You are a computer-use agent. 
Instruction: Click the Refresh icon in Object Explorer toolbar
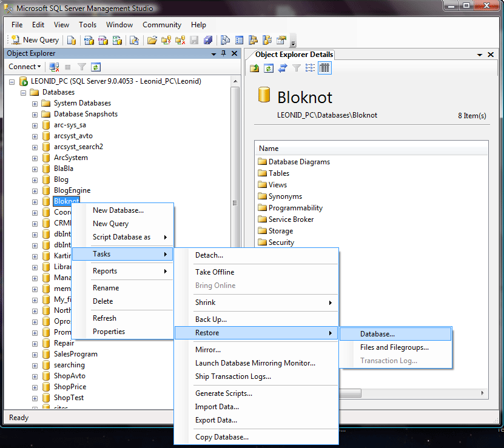[96, 67]
